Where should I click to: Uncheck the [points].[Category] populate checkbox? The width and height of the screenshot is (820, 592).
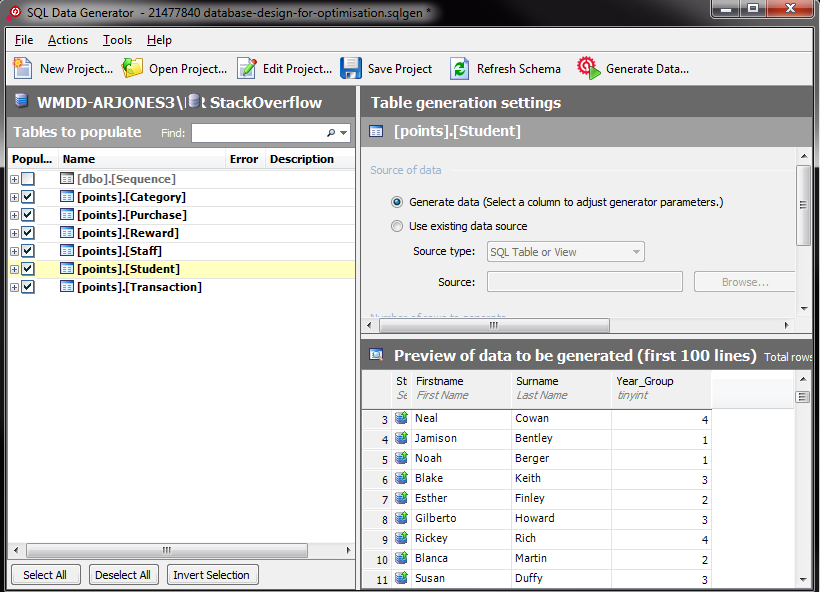[28, 197]
